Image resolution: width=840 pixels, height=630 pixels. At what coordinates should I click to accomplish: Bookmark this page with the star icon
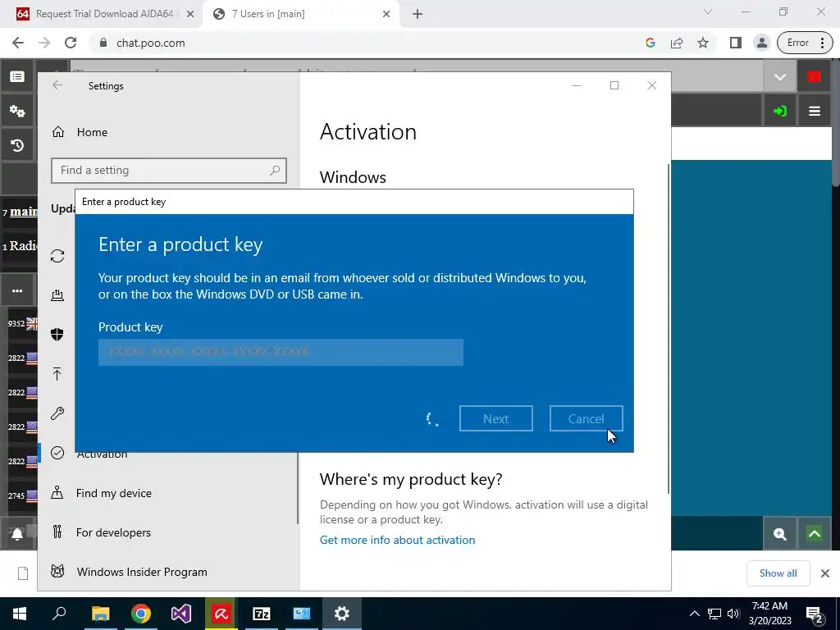click(x=703, y=43)
